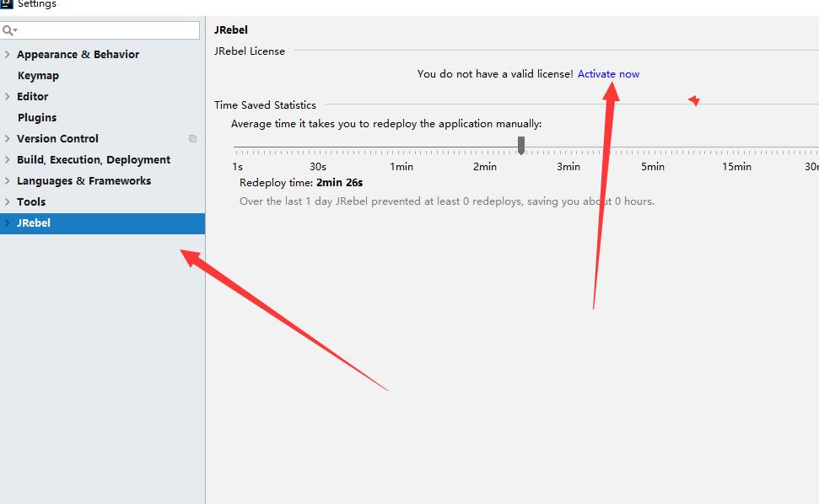Viewport: 819px width, 504px height.
Task: Click the 'Over the last 1 day JRebel prevented' text
Action: tap(446, 201)
